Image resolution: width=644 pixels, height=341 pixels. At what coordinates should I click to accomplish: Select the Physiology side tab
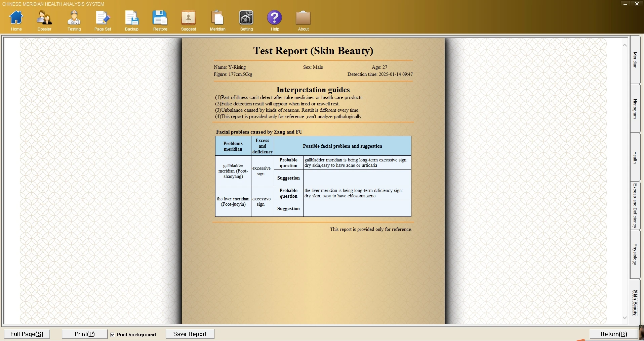pos(635,254)
